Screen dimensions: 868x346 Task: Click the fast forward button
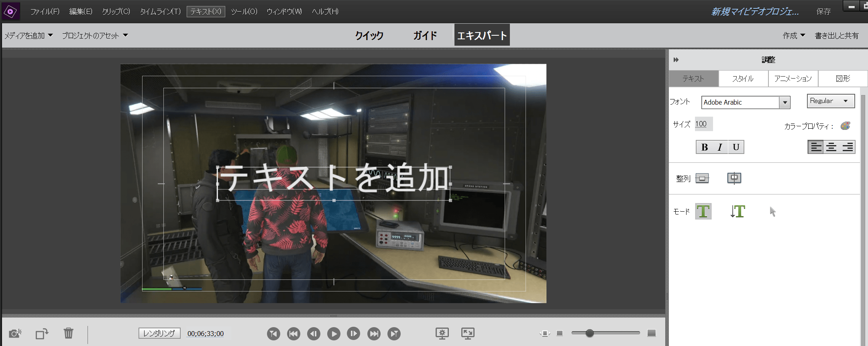(374, 334)
